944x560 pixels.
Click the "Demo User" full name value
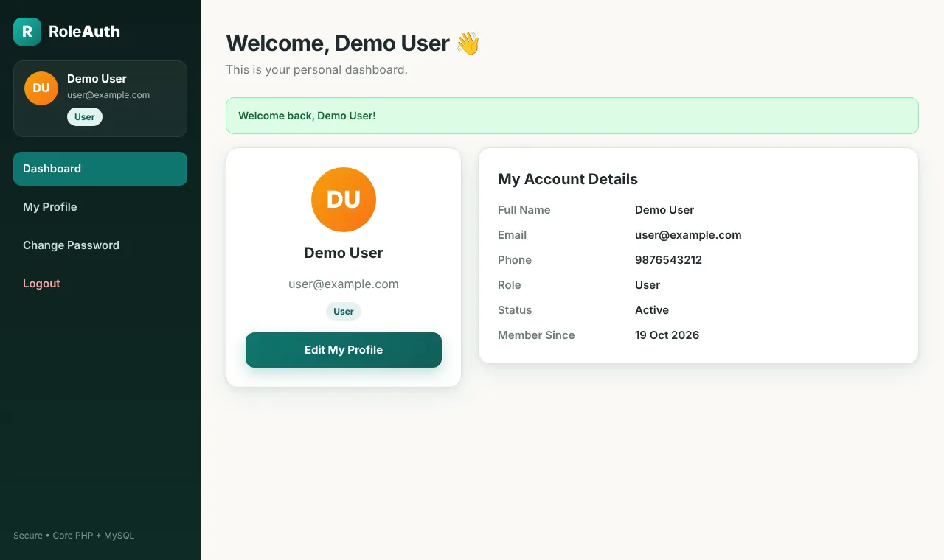point(664,210)
